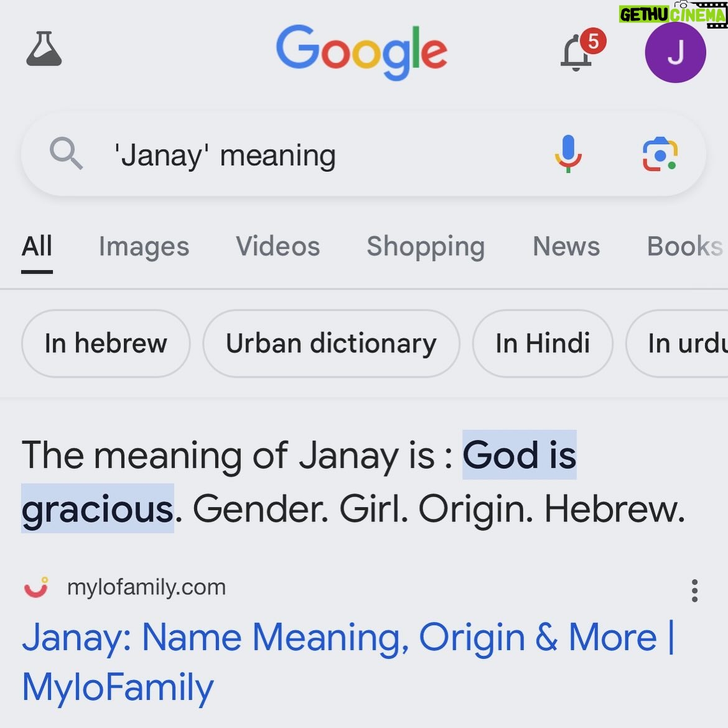Open Search Labs flask icon
The height and width of the screenshot is (728, 728).
[x=44, y=49]
